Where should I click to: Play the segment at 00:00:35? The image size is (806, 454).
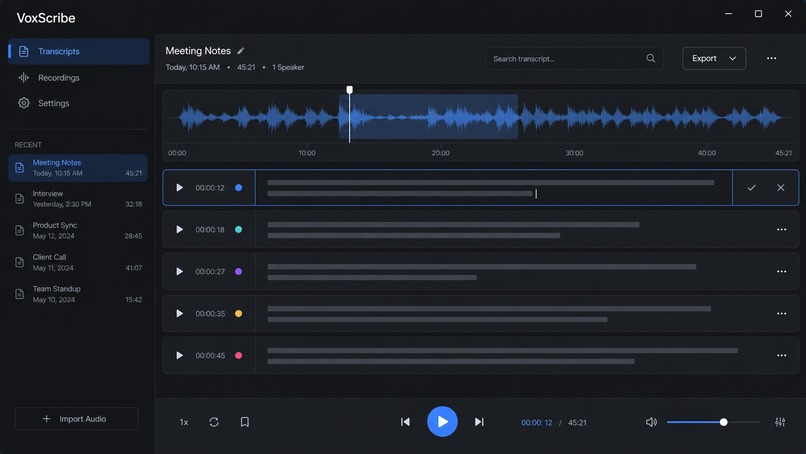tap(179, 314)
